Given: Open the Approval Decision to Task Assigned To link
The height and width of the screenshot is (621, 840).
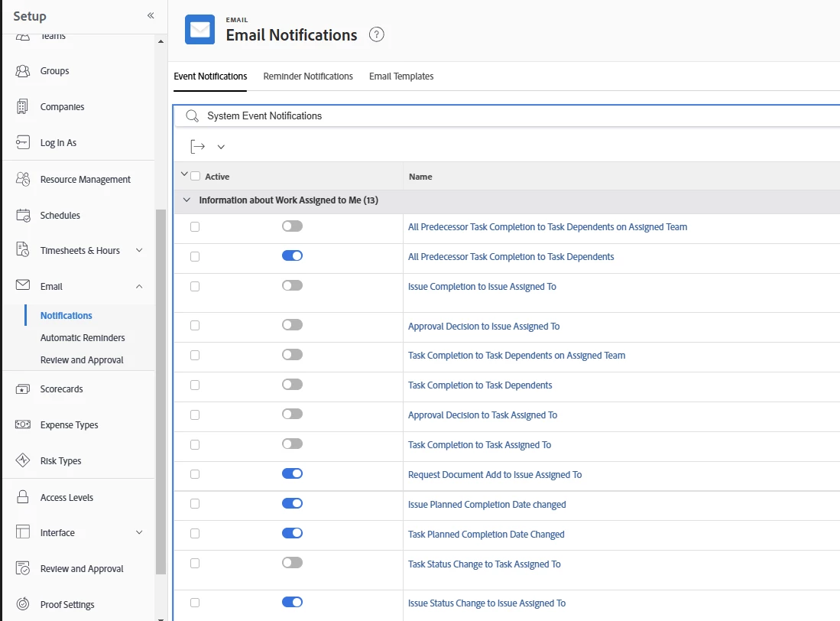Looking at the screenshot, I should point(483,415).
